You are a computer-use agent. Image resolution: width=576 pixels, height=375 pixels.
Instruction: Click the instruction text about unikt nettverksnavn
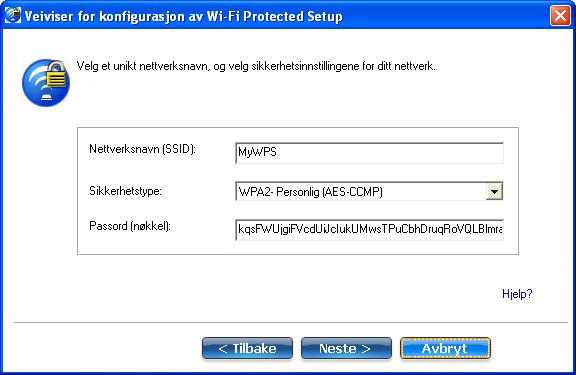(x=256, y=66)
